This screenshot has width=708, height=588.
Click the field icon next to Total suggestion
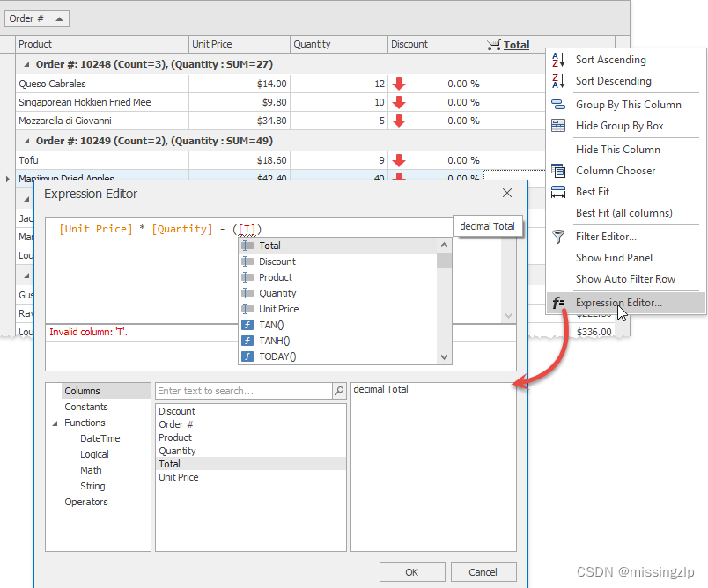247,246
